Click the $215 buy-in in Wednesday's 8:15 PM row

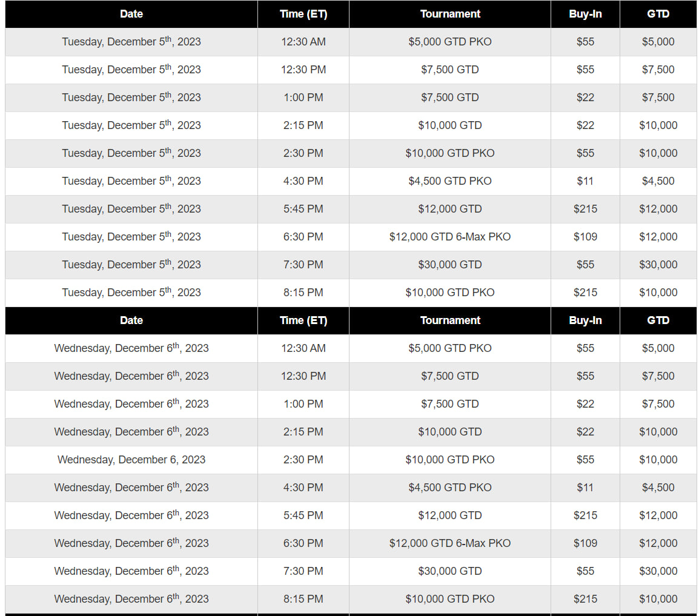coord(585,599)
